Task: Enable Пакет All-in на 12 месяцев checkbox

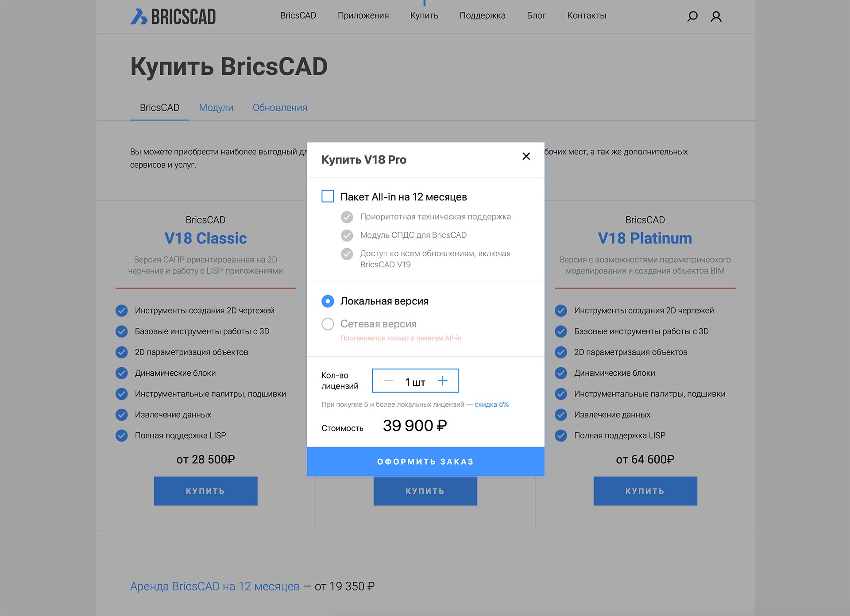Action: click(x=328, y=196)
